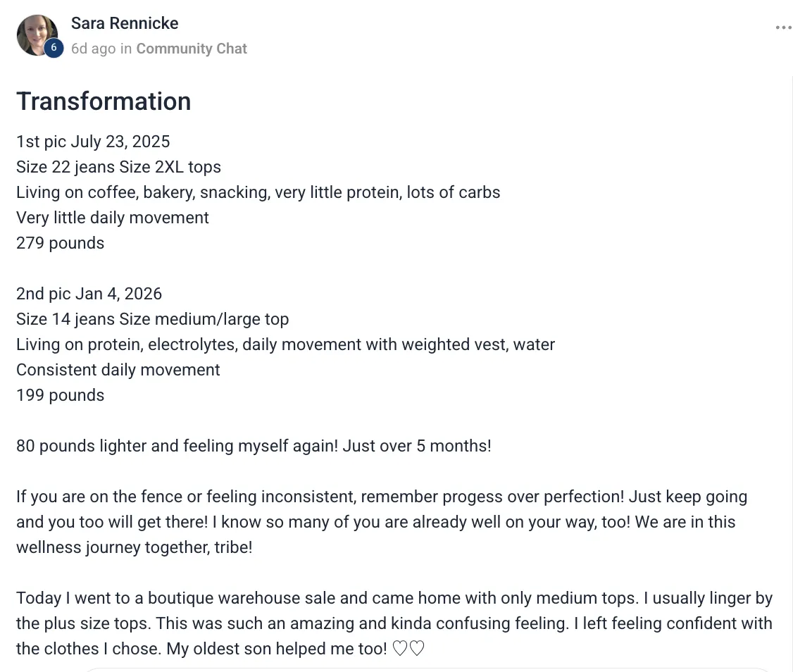Click the "279 pounds" text
Image resolution: width=793 pixels, height=672 pixels.
point(60,243)
